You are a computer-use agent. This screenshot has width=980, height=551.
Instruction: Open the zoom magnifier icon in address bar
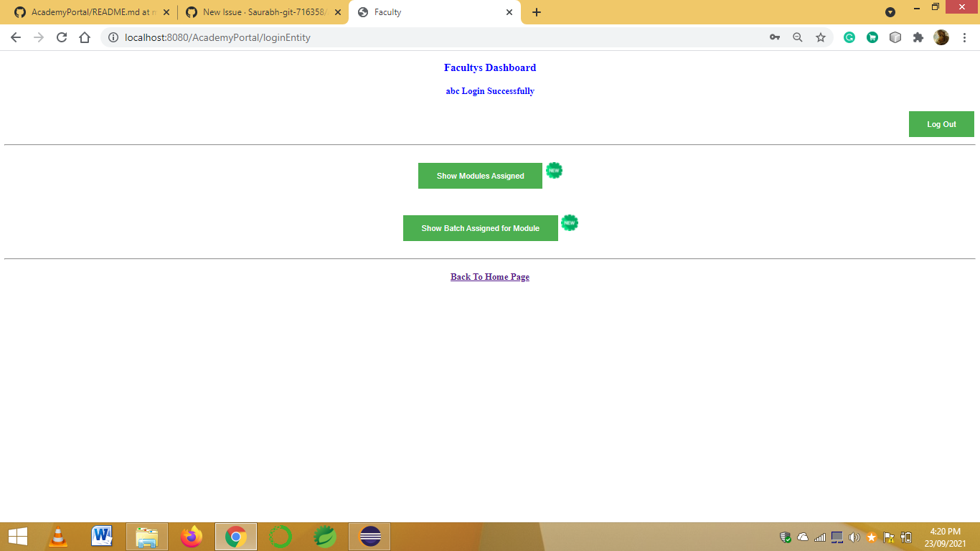click(797, 37)
